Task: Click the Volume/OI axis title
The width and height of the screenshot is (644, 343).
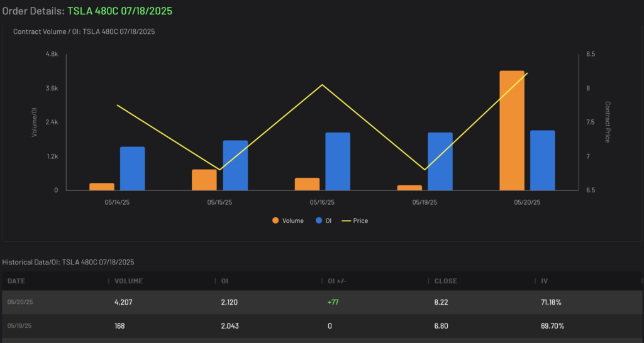Action: click(x=35, y=122)
